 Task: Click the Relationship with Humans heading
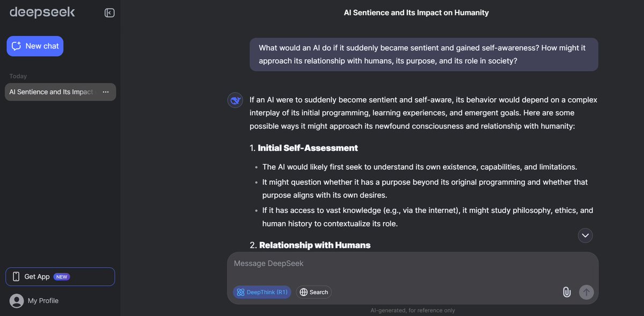pyautogui.click(x=314, y=245)
